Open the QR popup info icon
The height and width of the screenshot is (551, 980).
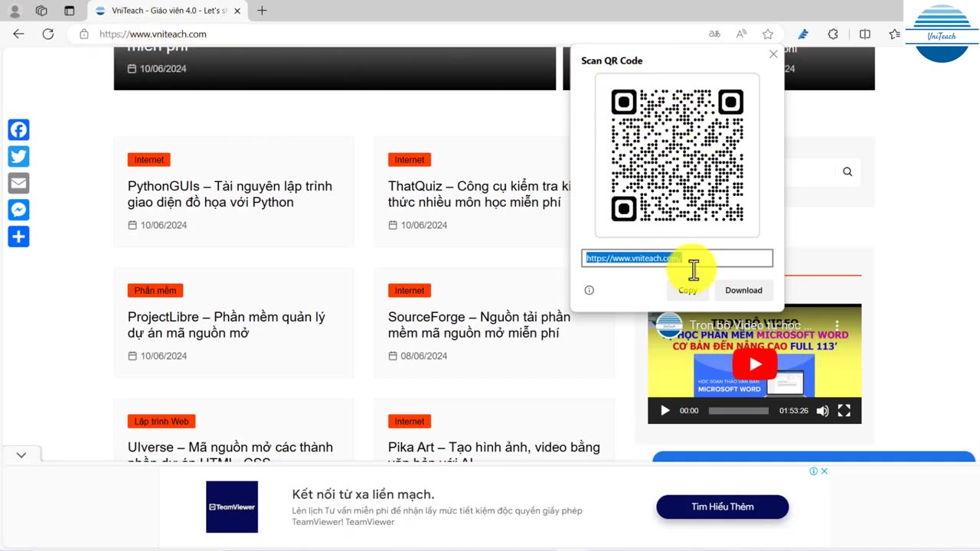point(589,290)
